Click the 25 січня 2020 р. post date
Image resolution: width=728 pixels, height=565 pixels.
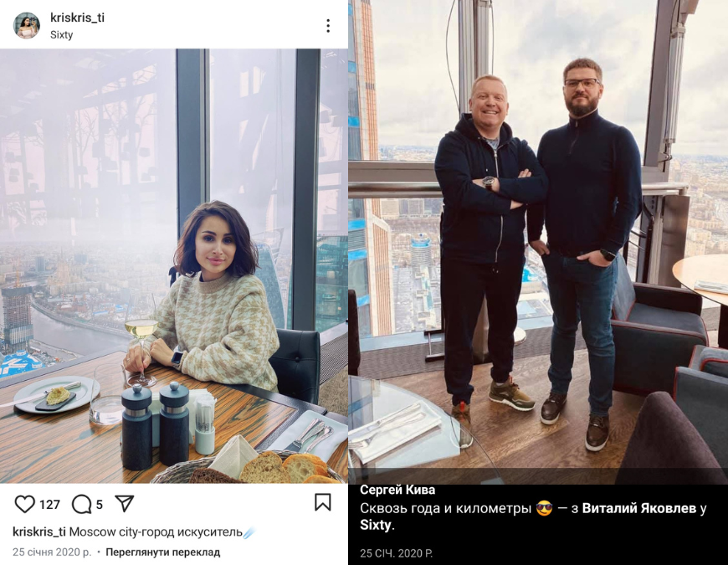pos(52,552)
